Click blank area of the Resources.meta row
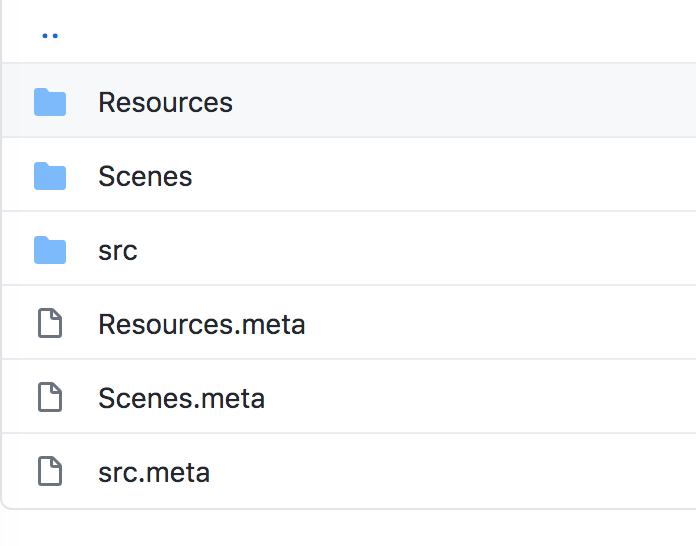This screenshot has height=546, width=696. coord(500,324)
